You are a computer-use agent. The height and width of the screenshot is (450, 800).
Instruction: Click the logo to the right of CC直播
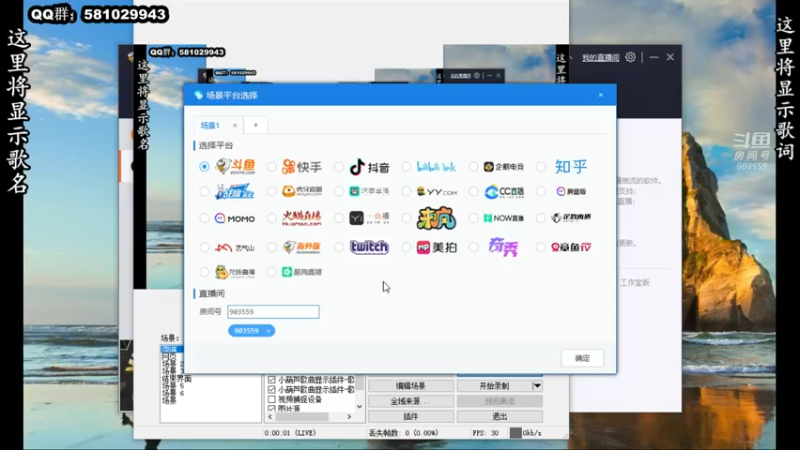click(x=571, y=191)
